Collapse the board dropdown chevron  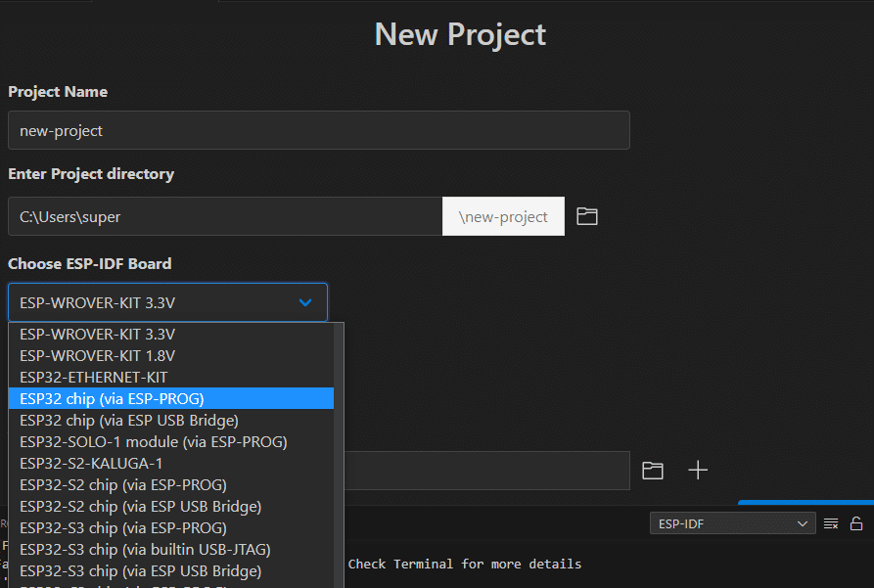click(x=305, y=302)
